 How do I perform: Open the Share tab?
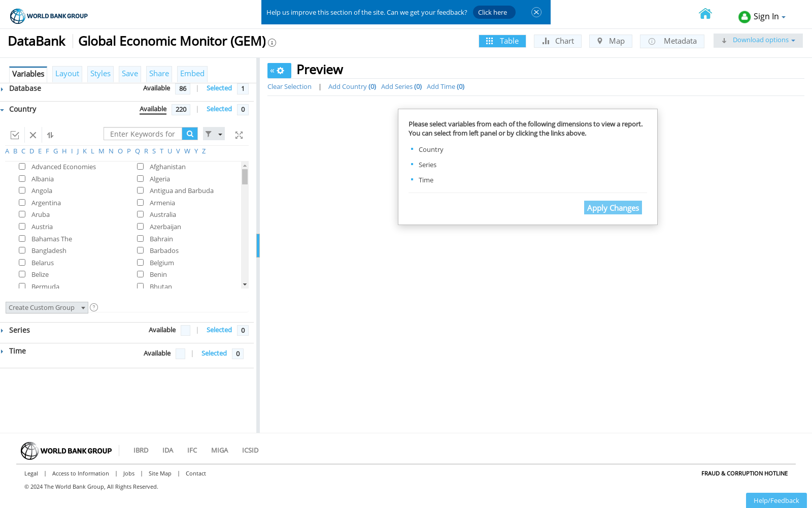[159, 74]
